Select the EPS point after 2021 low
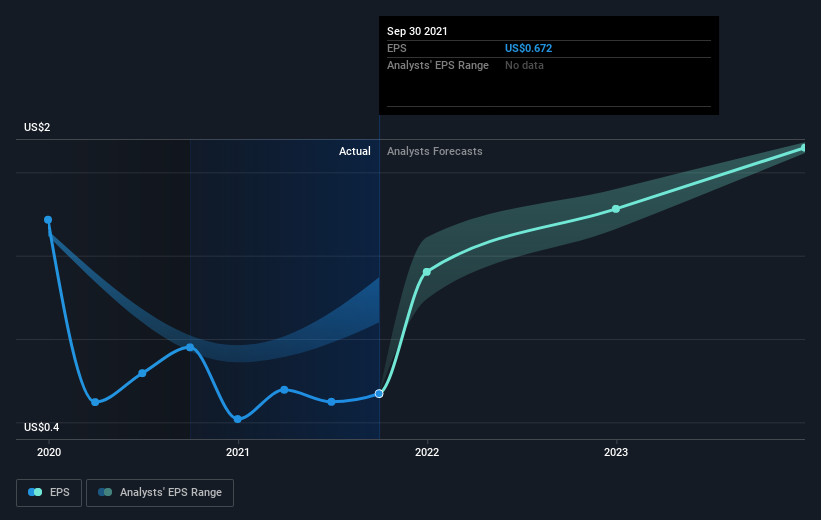Screen dimensions: 821x520 click(284, 390)
